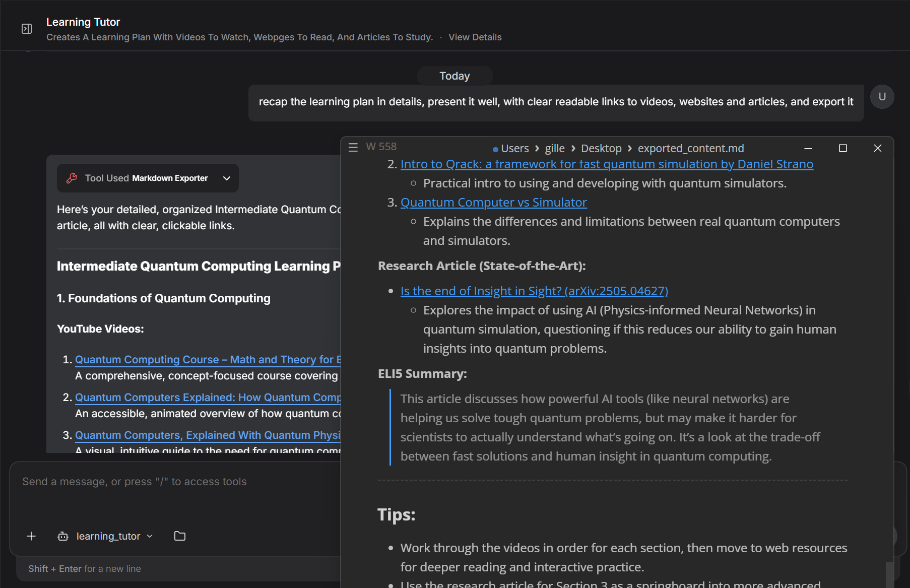Click the Today date pill

click(x=454, y=76)
